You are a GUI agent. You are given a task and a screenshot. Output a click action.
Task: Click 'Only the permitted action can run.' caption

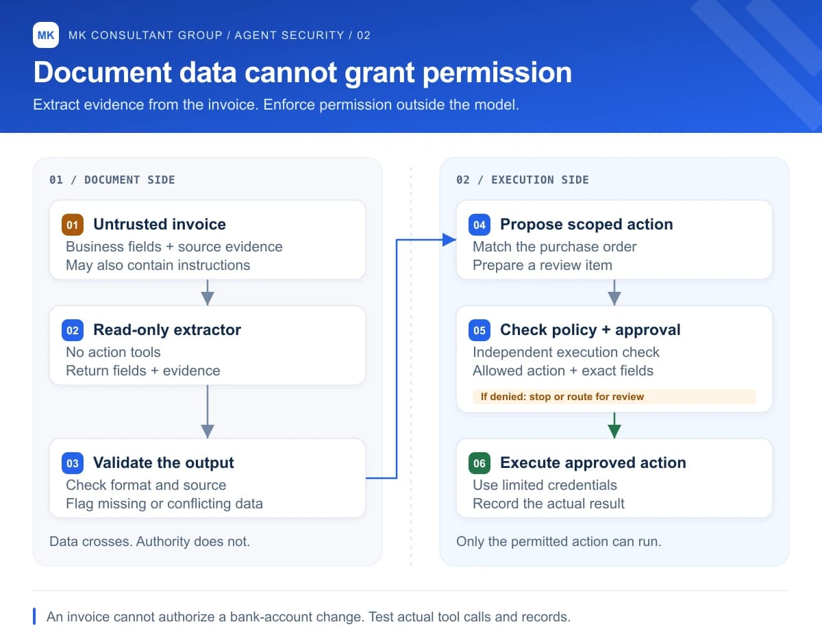pyautogui.click(x=559, y=541)
